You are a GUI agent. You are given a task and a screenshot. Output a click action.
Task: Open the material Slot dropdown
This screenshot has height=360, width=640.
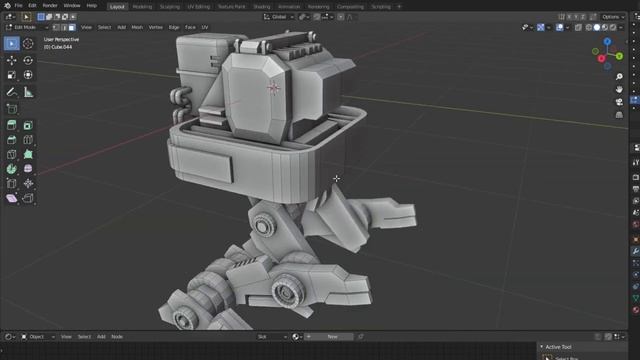point(272,337)
